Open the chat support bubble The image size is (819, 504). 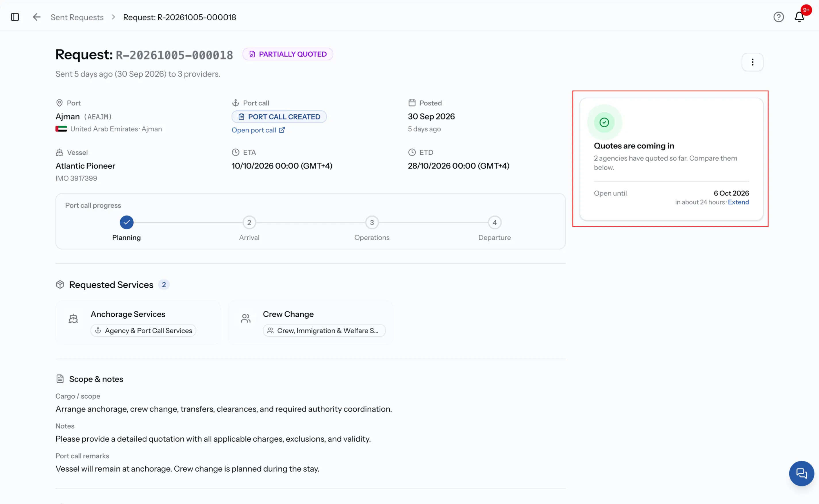tap(801, 473)
